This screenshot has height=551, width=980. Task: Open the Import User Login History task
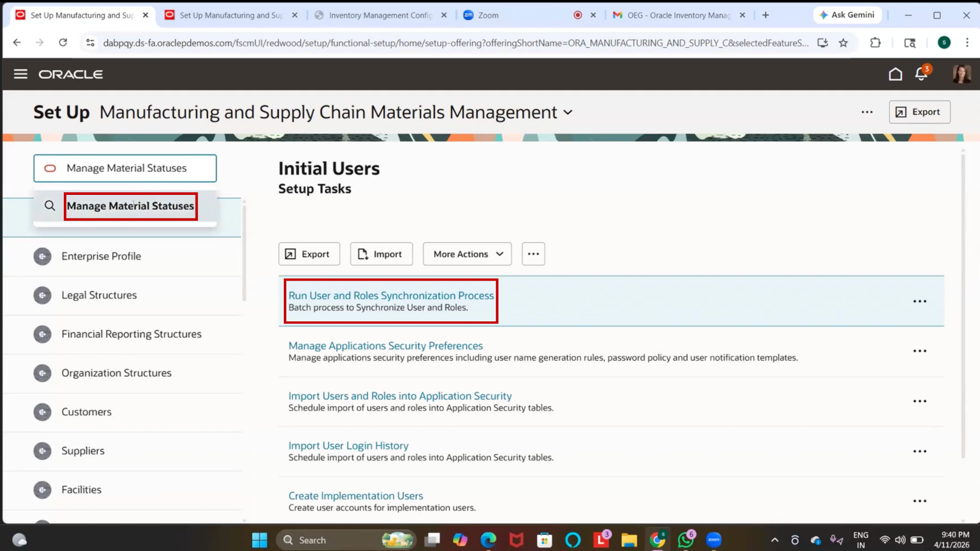pos(348,446)
